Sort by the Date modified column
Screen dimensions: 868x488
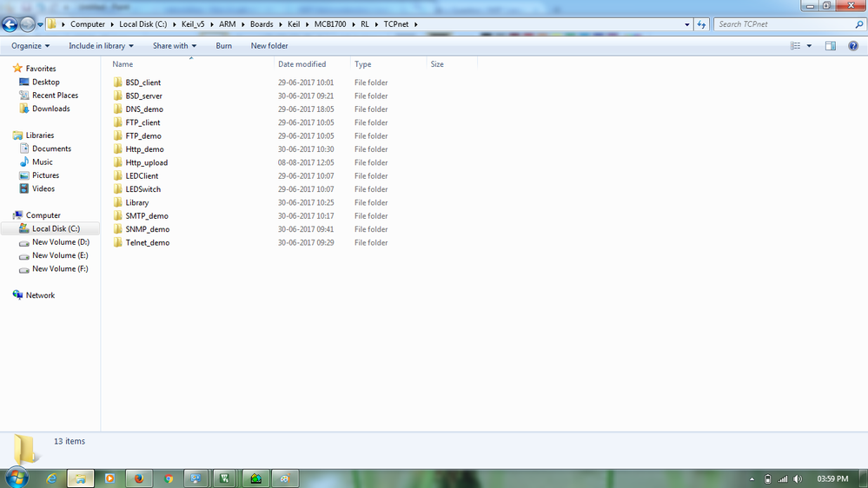tap(302, 64)
